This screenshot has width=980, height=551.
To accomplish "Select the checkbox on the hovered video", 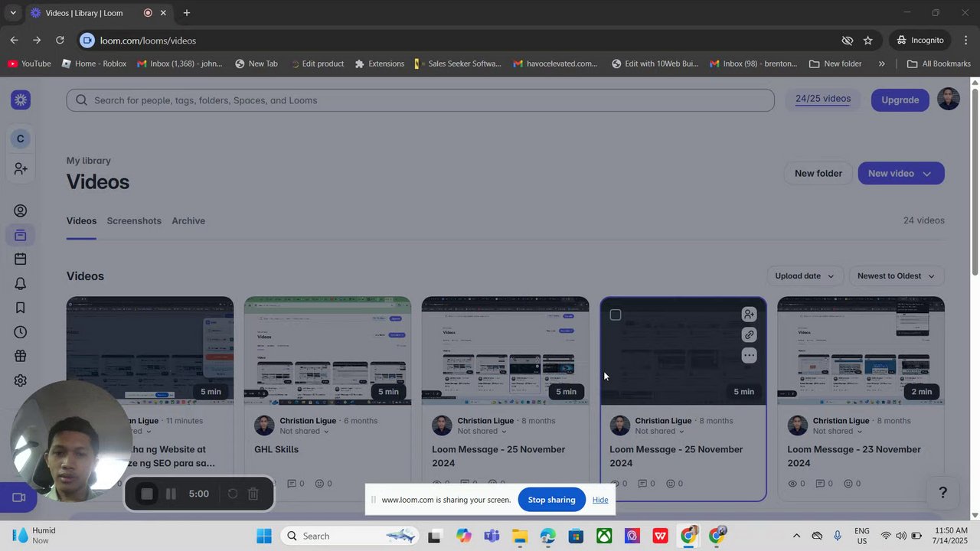I will click(616, 315).
